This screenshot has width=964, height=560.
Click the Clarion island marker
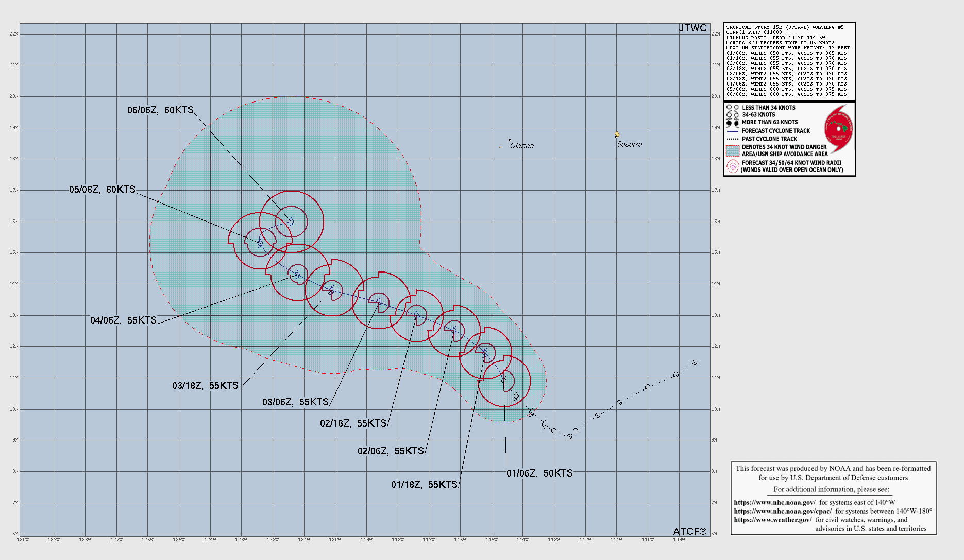[x=510, y=140]
